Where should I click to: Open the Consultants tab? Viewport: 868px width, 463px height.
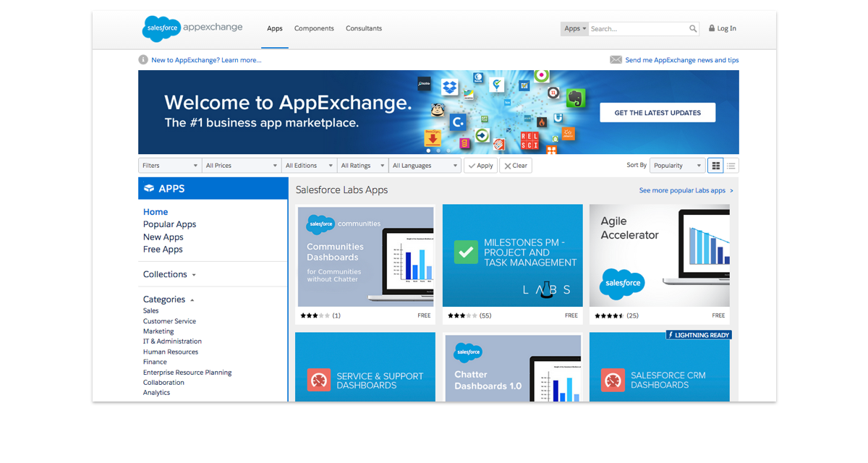(364, 29)
